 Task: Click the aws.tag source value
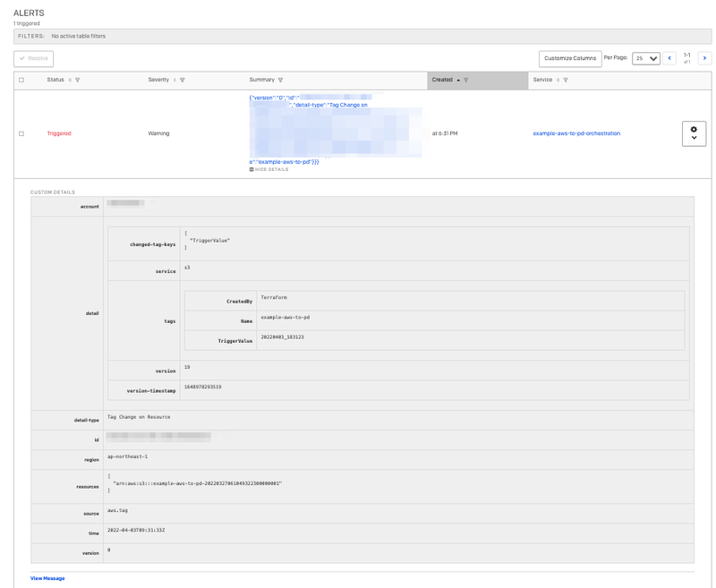(x=117, y=510)
